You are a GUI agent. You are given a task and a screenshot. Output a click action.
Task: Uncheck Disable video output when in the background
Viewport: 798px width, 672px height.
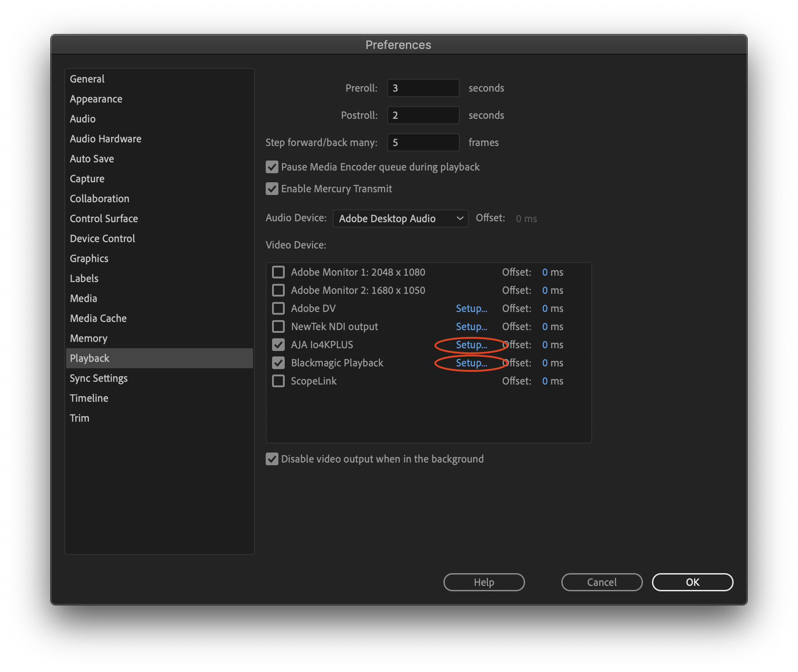[272, 459]
